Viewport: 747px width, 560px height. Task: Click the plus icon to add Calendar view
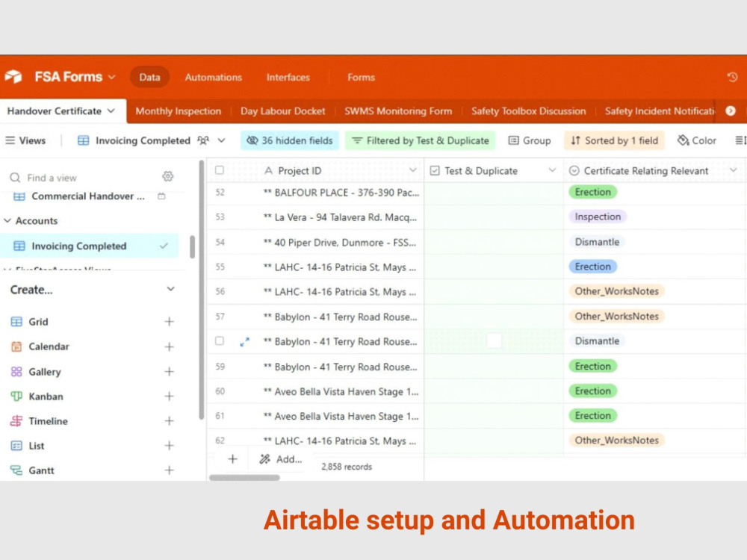(x=169, y=346)
